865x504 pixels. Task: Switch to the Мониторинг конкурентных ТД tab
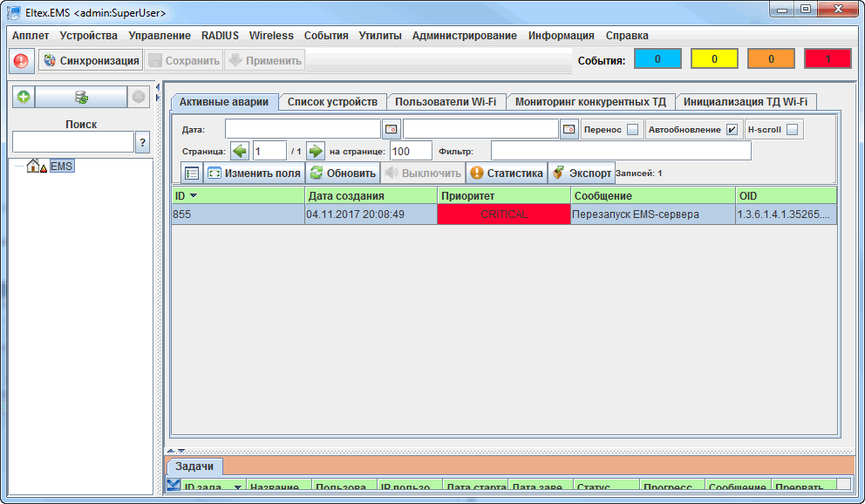(590, 102)
